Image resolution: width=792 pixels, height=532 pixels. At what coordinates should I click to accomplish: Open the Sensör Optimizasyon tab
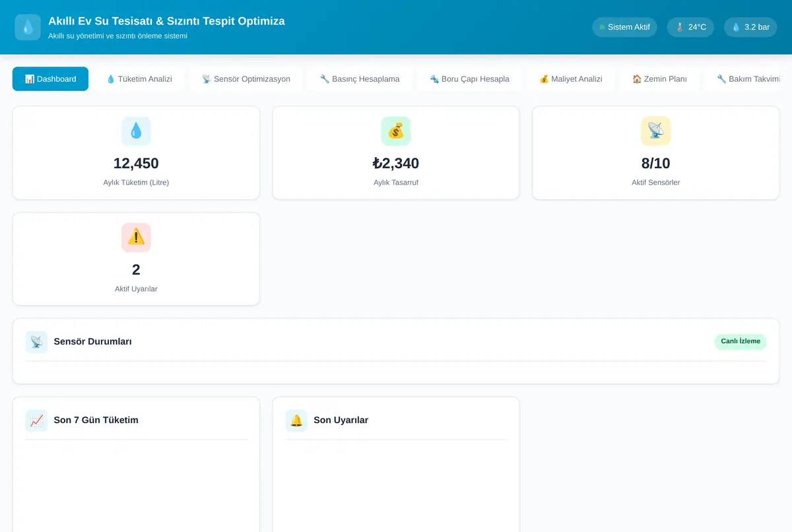(x=246, y=79)
